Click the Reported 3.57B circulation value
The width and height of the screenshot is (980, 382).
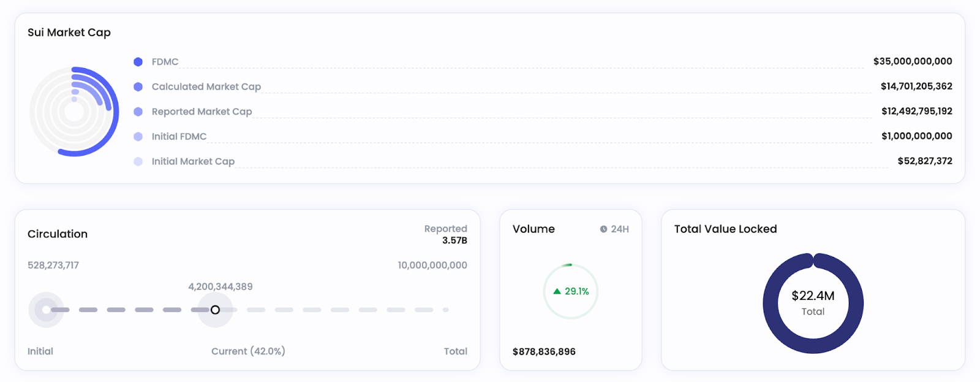[x=454, y=240]
